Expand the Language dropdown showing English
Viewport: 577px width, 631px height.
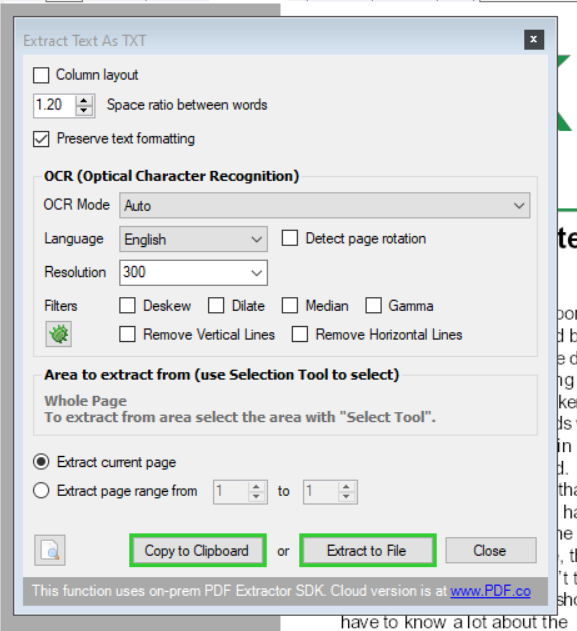194,239
